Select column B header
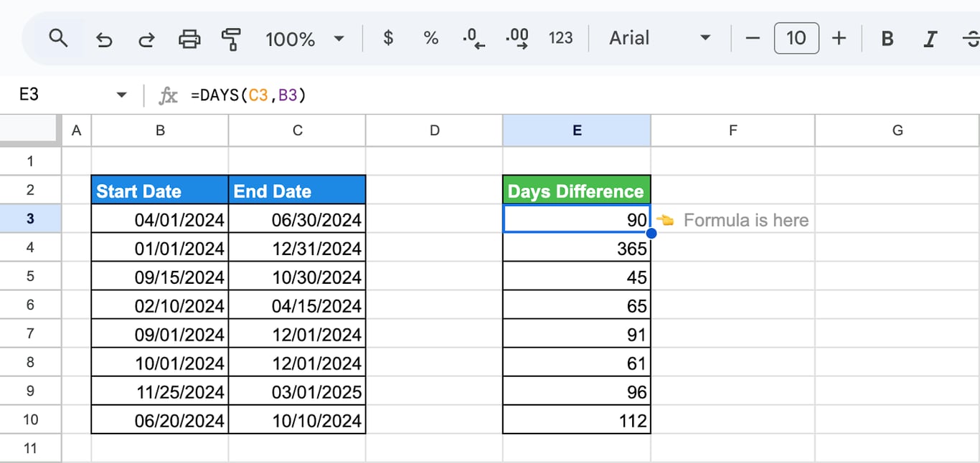 click(160, 130)
